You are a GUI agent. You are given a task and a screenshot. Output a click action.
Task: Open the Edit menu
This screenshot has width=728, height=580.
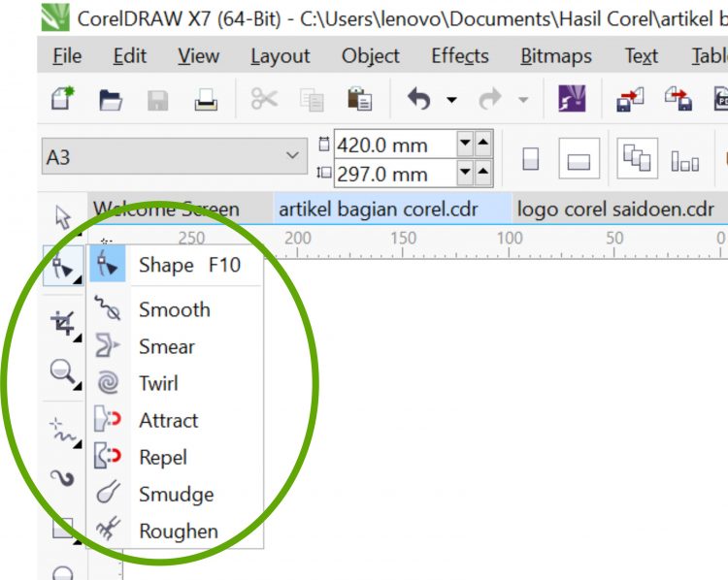(x=129, y=55)
